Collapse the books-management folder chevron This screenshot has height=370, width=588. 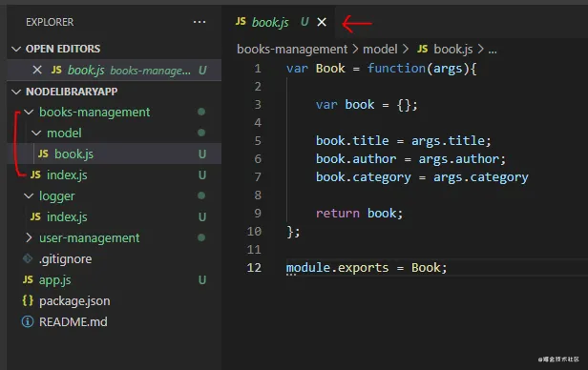(29, 112)
